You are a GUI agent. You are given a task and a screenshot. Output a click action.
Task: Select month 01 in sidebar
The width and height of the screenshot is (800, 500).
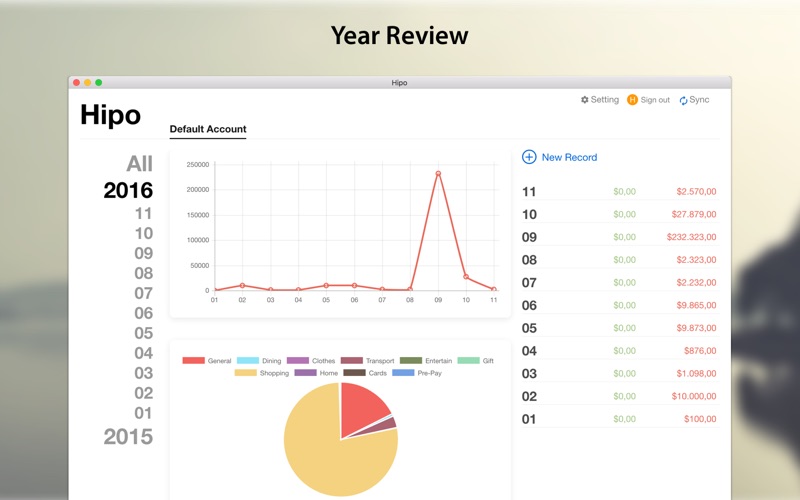[143, 413]
